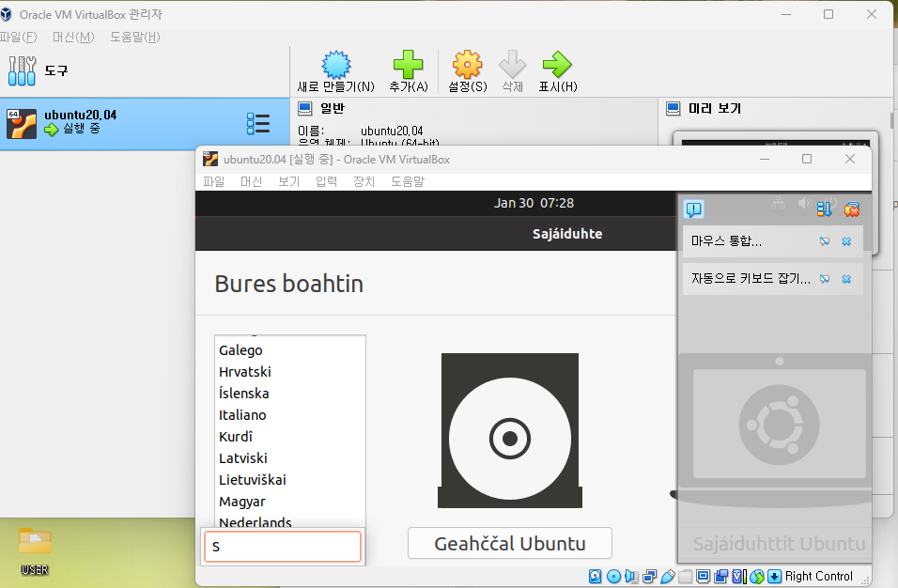Click the try-Ubuntu disc illustration
Image resolution: width=898 pixels, height=588 pixels.
(x=510, y=430)
